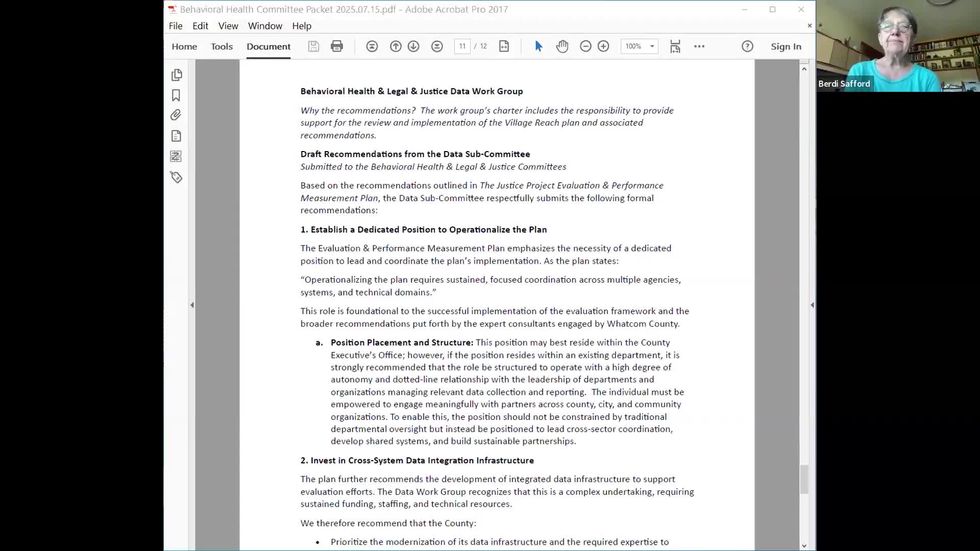Open the zoom level dropdown
The image size is (980, 551).
(x=652, y=46)
